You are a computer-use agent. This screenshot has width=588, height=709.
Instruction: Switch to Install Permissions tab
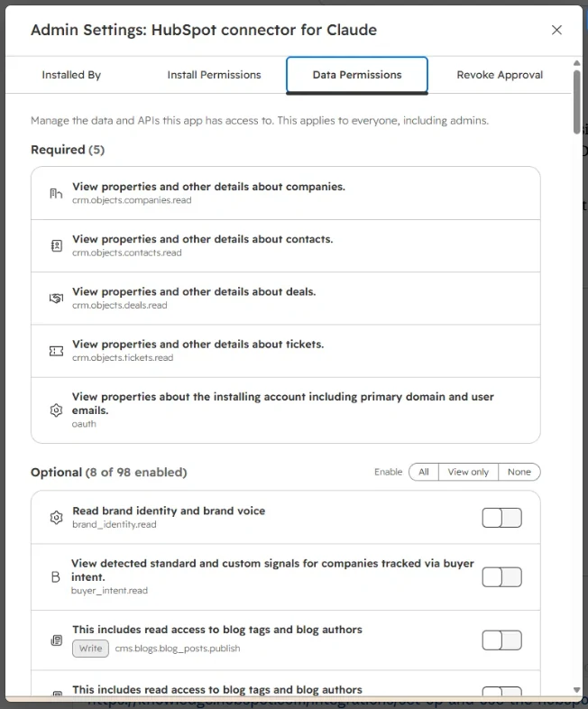point(215,75)
